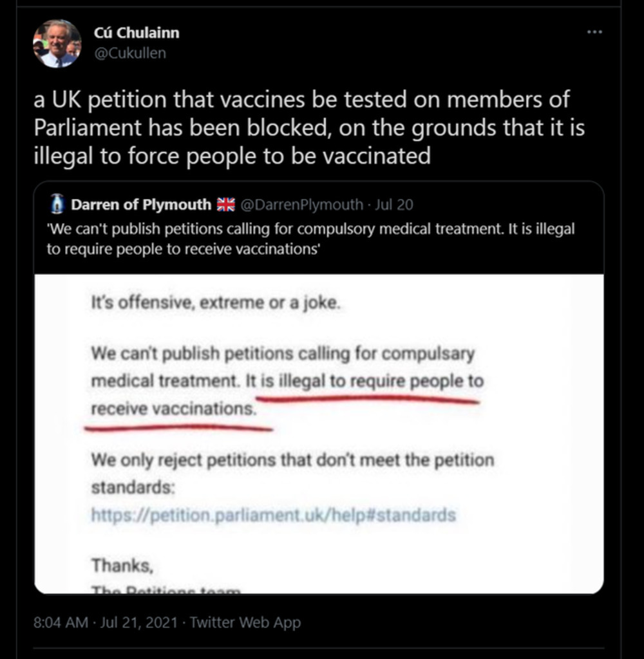
Task: Click the underlined "receive vaccinations" text
Action: click(x=173, y=408)
